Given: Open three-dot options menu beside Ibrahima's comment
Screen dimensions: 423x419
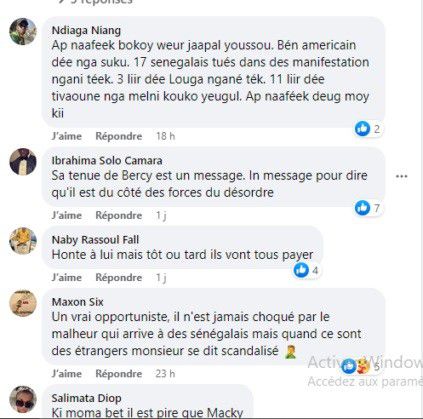Looking at the screenshot, I should click(401, 176).
